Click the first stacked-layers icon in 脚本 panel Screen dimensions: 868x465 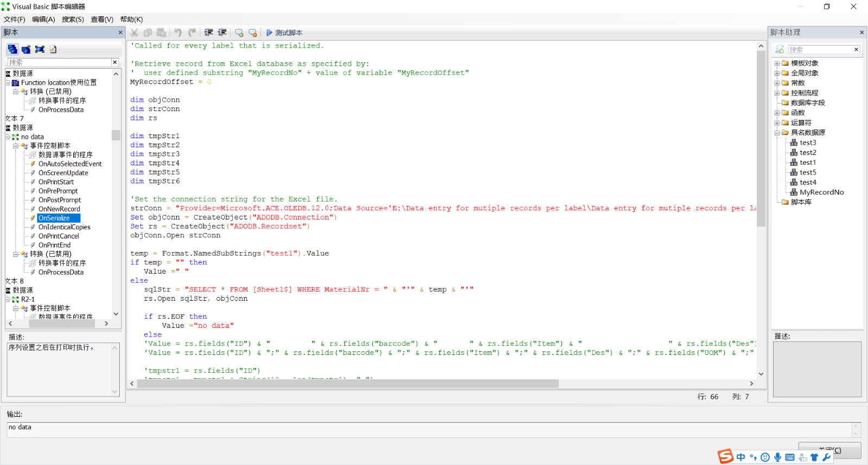click(x=12, y=49)
